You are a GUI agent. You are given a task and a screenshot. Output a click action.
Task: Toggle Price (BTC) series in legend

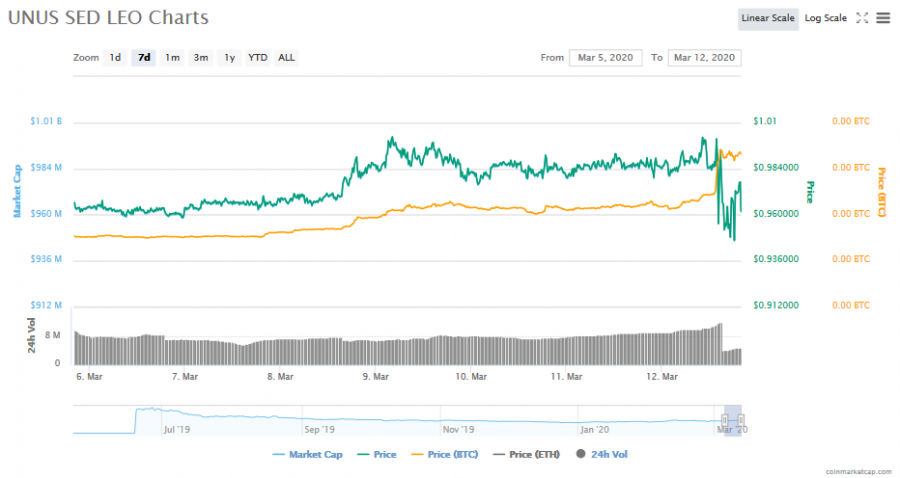pyautogui.click(x=445, y=454)
